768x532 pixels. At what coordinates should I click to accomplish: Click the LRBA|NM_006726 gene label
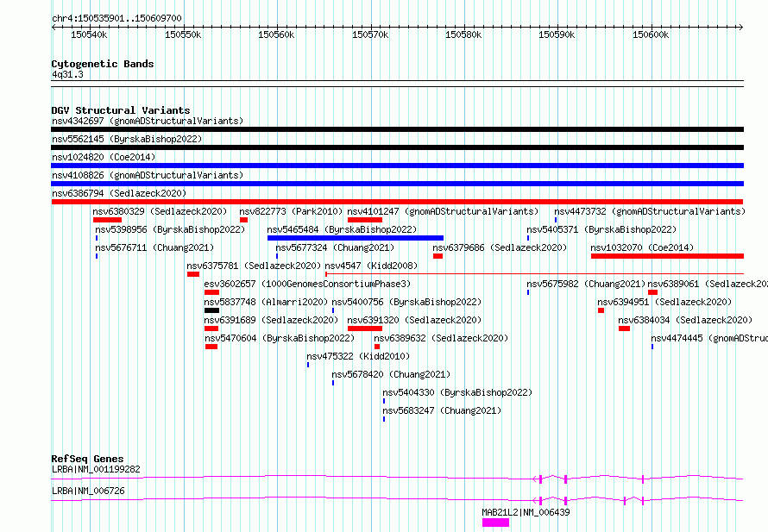coord(88,491)
